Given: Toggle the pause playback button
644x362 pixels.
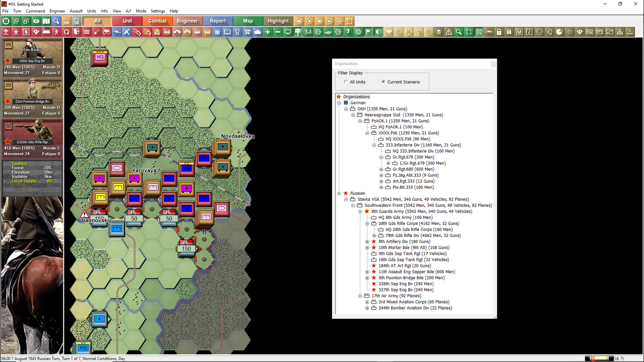Looking at the screenshot, I should [340, 21].
